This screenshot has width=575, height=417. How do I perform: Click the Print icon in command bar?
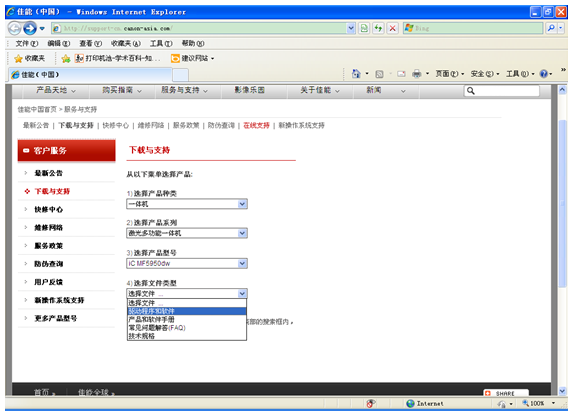click(x=417, y=74)
